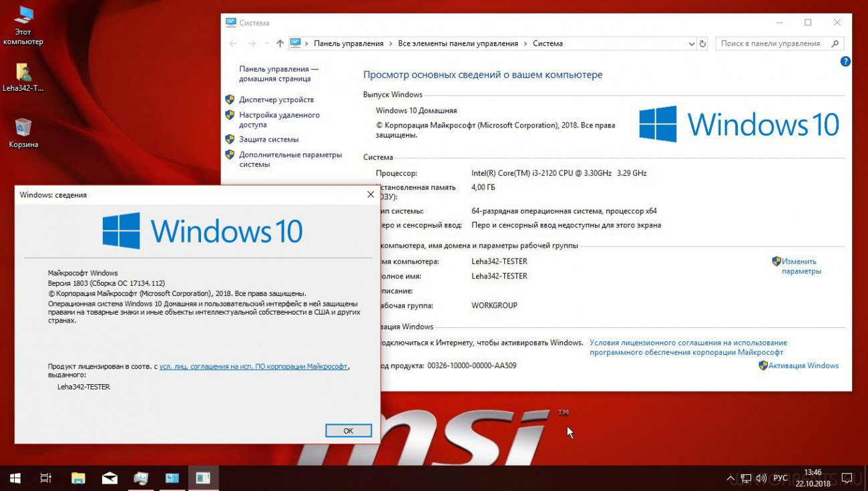The height and width of the screenshot is (491, 868).
Task: Open File Explorer from the taskbar
Action: [x=78, y=478]
